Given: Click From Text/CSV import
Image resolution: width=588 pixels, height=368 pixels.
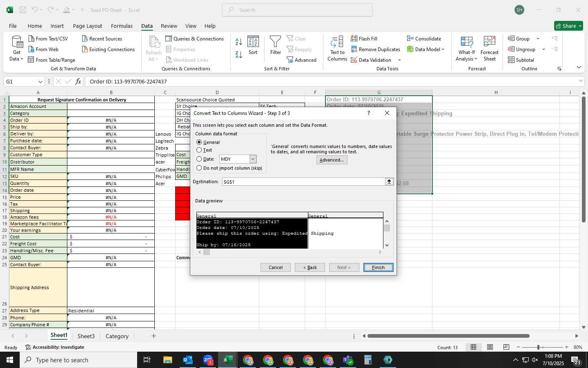Looking at the screenshot, I should pos(48,38).
